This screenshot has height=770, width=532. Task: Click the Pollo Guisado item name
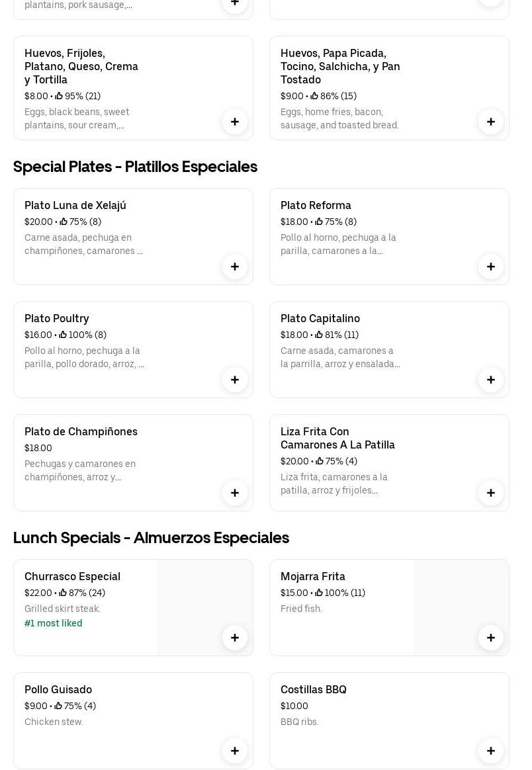click(58, 690)
